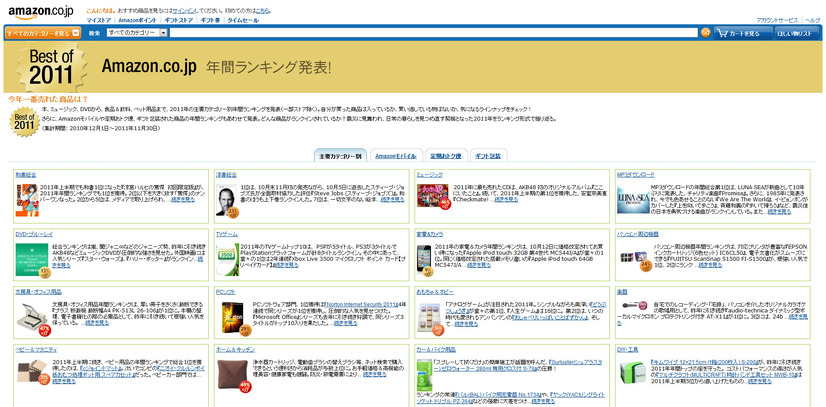Screen dimensions: 826x407
Task: Open the タイムセール nav link
Action: [243, 20]
